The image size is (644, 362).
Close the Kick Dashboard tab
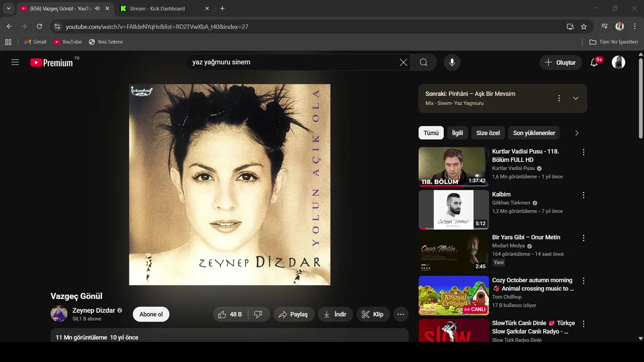point(207,9)
